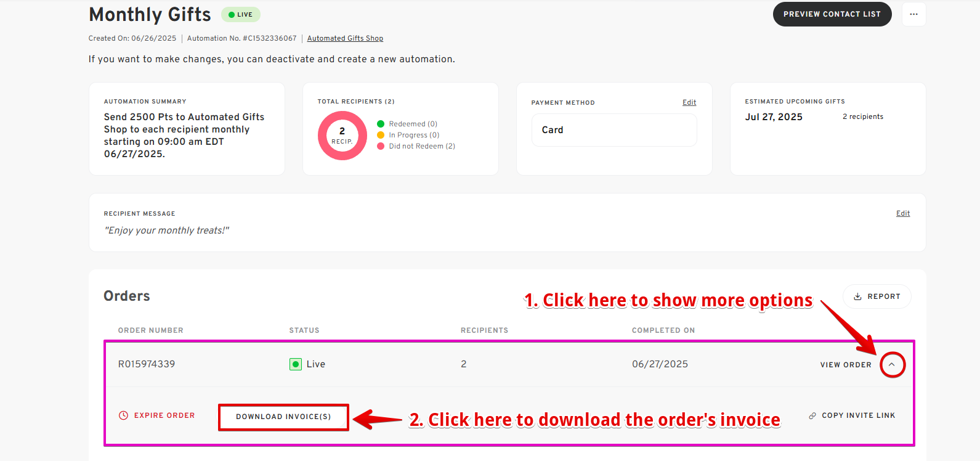This screenshot has width=980, height=461.
Task: Download the orders Report
Action: (x=877, y=296)
